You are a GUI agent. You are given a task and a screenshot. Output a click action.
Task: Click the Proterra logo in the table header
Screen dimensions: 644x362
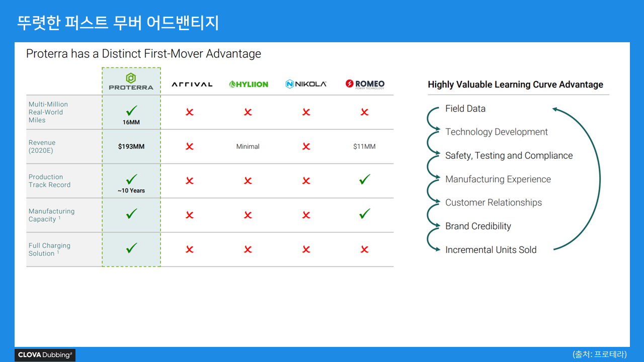(131, 81)
